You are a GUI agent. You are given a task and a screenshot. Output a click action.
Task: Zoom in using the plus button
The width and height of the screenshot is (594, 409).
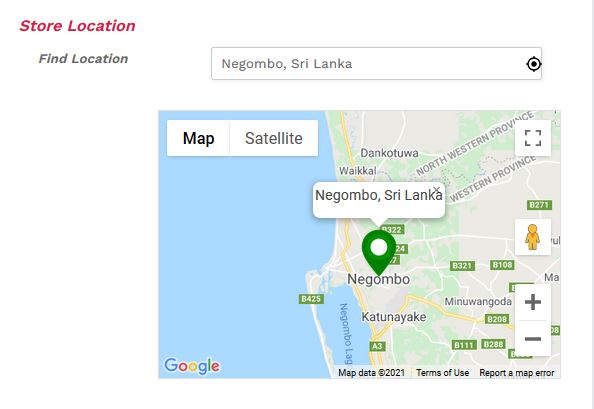pos(533,302)
